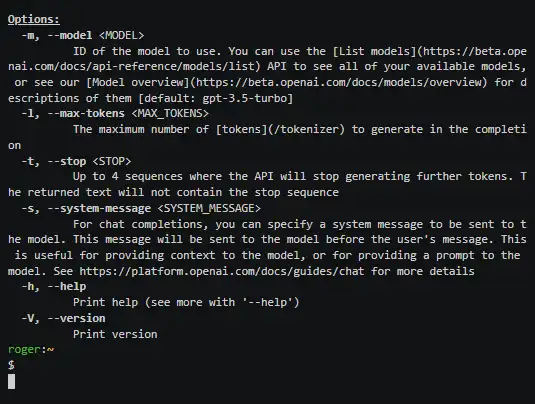Click the terminal block cursor

(11, 381)
